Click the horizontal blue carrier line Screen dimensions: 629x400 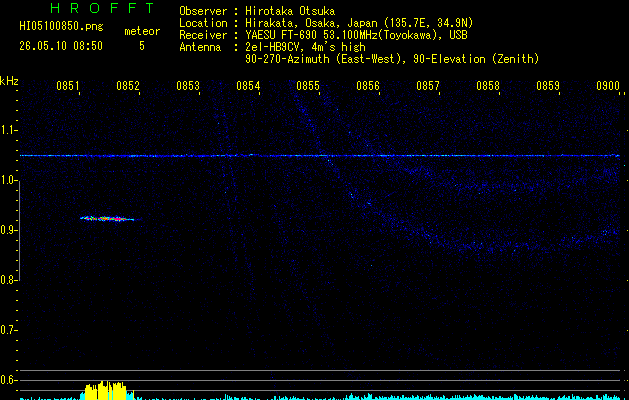click(x=320, y=155)
